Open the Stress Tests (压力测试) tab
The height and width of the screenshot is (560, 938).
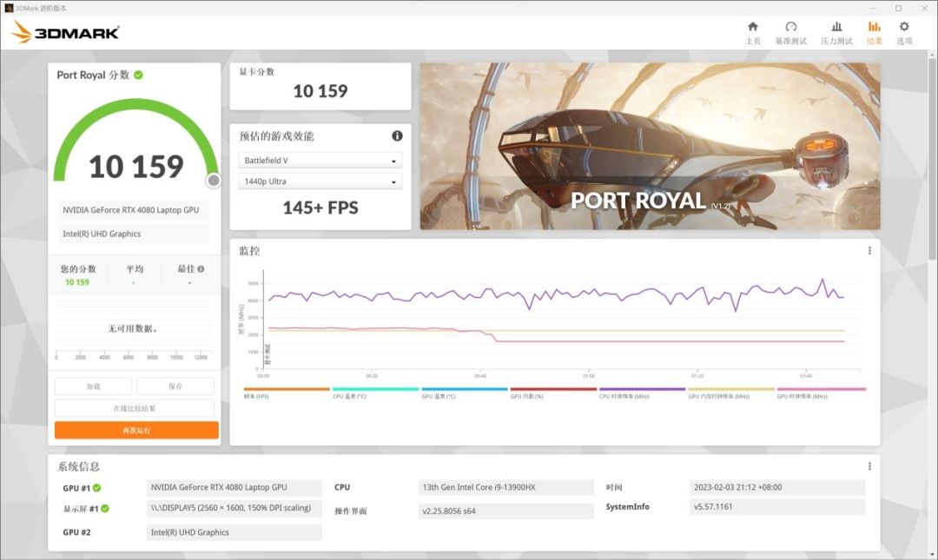pos(836,33)
